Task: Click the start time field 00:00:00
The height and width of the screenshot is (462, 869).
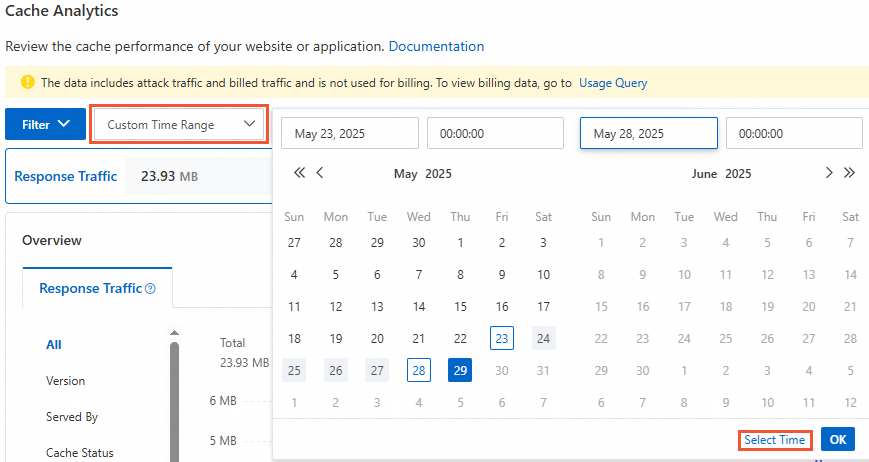Action: [495, 133]
